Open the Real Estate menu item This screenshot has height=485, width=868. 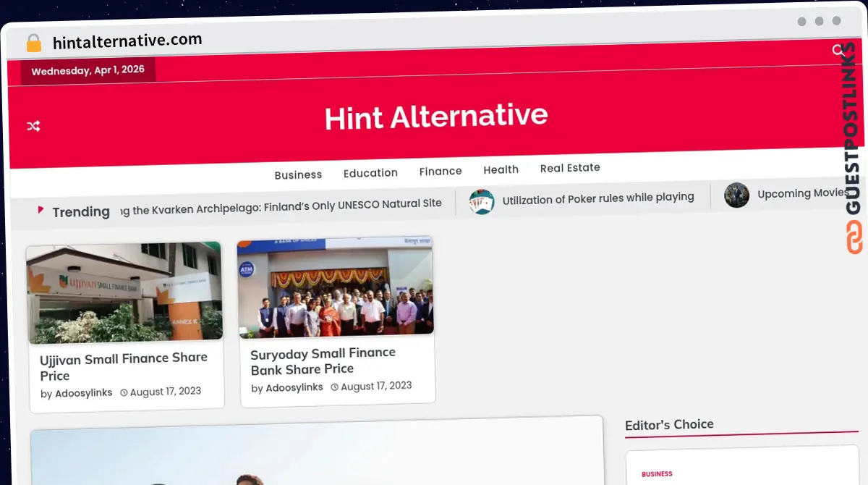(570, 168)
